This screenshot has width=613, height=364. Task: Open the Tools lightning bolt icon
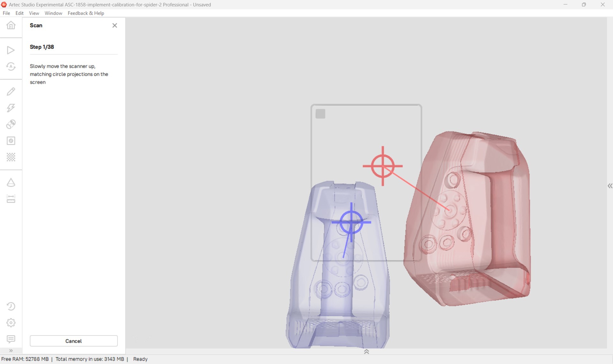[11, 108]
